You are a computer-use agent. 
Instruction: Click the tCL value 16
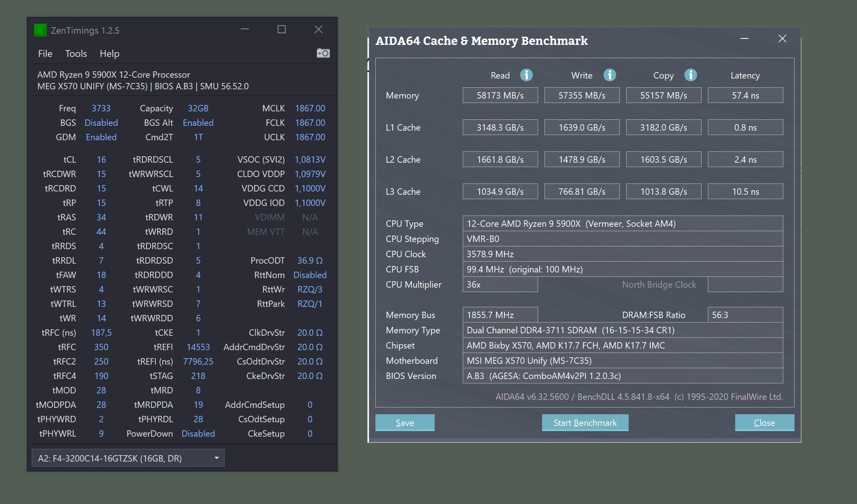pyautogui.click(x=101, y=159)
